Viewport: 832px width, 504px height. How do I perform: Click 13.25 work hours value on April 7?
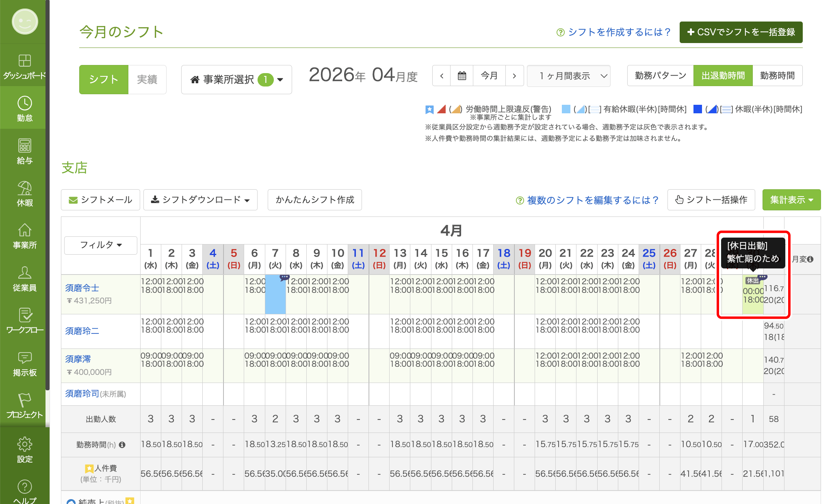pos(275,445)
